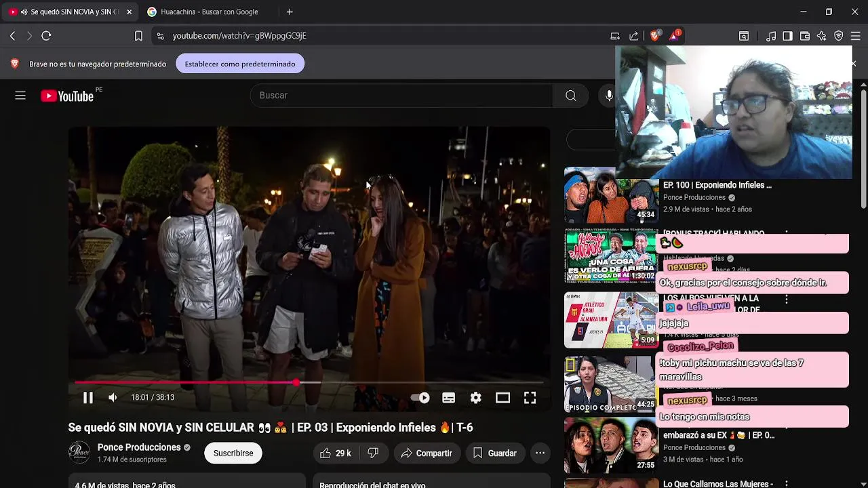The image size is (868, 488).
Task: Reload the current page
Action: click(46, 36)
